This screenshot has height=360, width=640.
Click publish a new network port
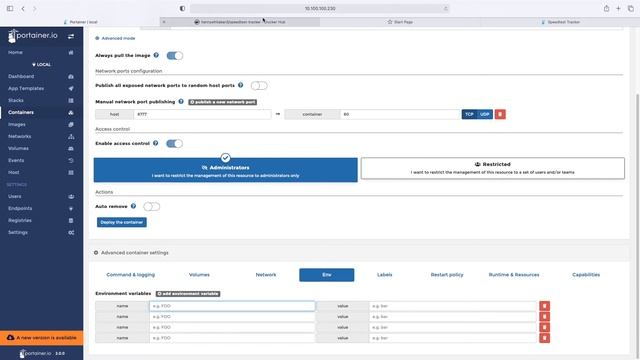click(x=222, y=102)
